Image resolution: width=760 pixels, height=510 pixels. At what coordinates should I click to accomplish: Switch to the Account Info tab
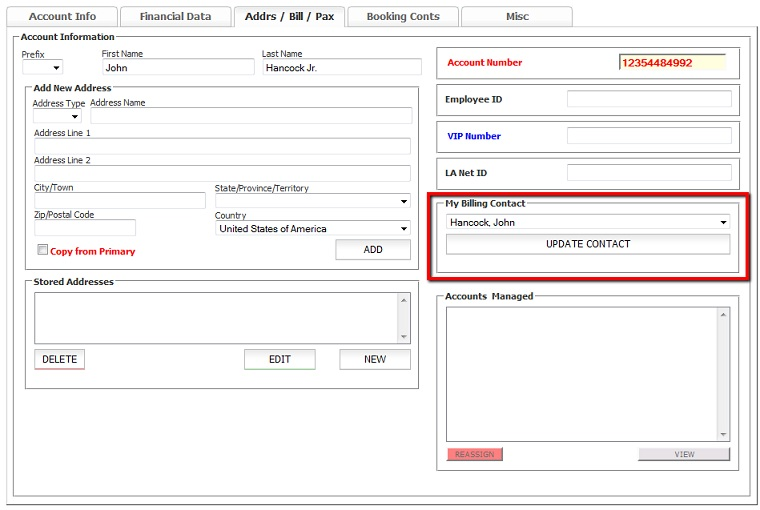[x=62, y=17]
